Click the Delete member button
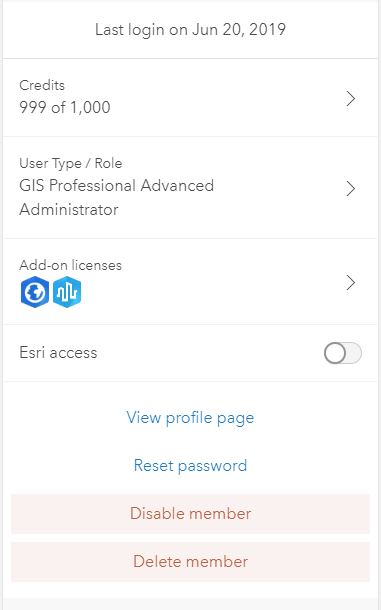This screenshot has height=610, width=381. coord(190,562)
